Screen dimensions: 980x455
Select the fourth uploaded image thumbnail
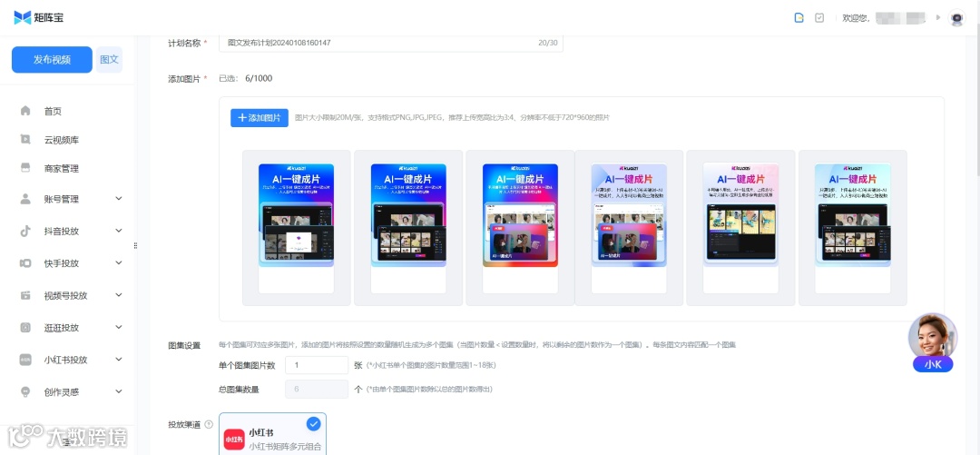(x=629, y=228)
